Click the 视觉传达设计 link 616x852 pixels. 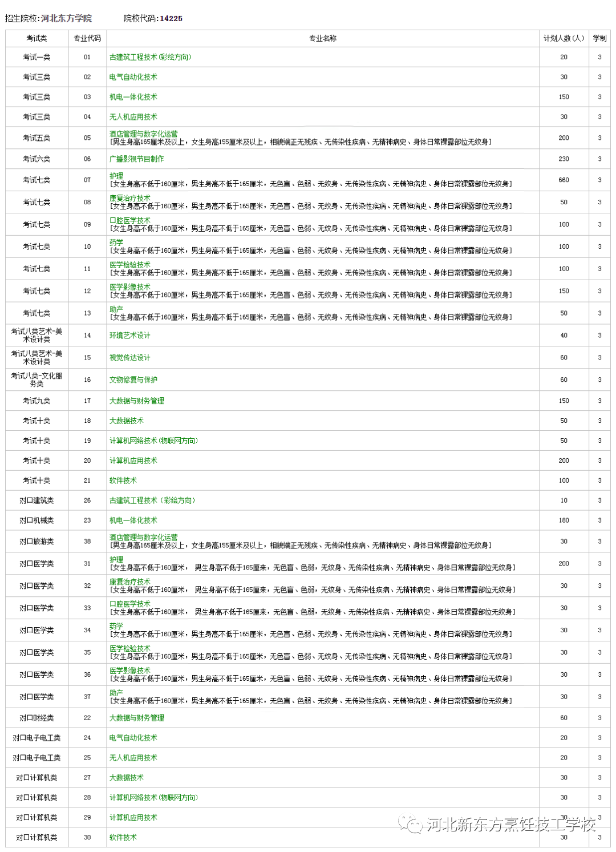[x=129, y=358]
